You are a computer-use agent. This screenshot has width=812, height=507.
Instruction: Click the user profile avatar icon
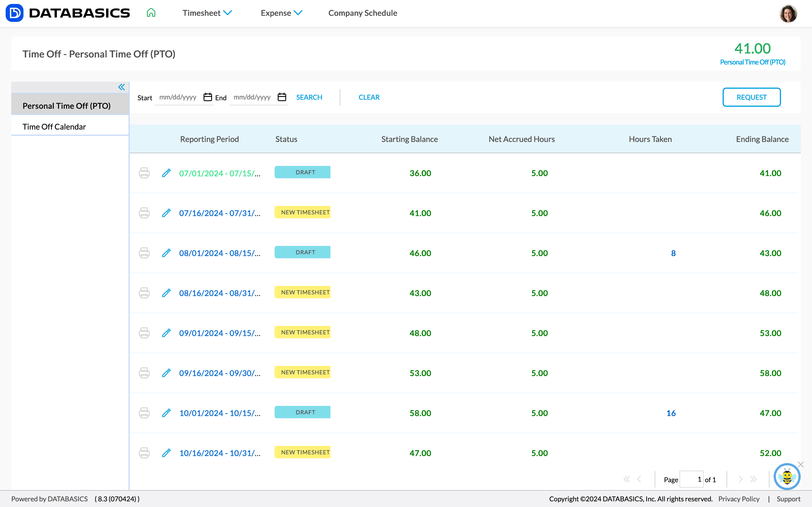point(788,12)
